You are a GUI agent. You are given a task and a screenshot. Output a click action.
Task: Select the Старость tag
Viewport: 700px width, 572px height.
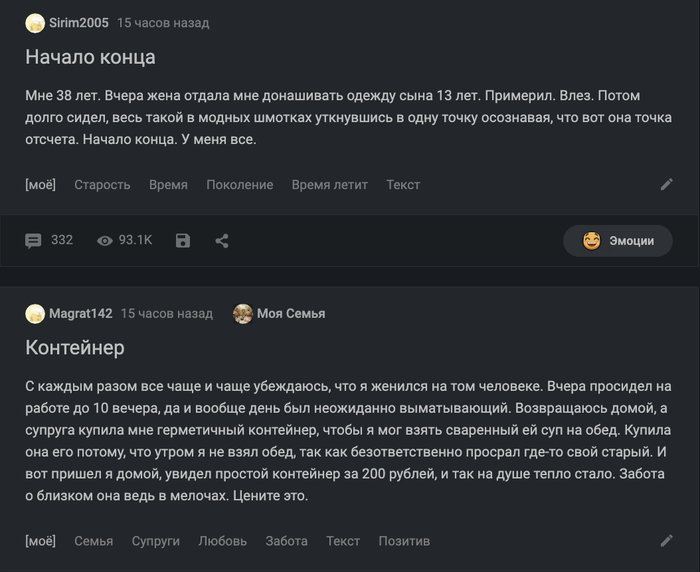[x=102, y=185]
